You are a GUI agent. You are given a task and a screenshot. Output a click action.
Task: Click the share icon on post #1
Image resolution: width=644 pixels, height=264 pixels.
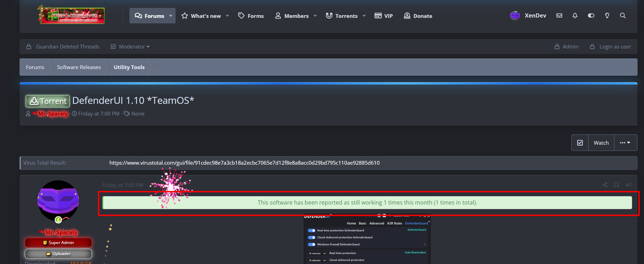coord(605,185)
